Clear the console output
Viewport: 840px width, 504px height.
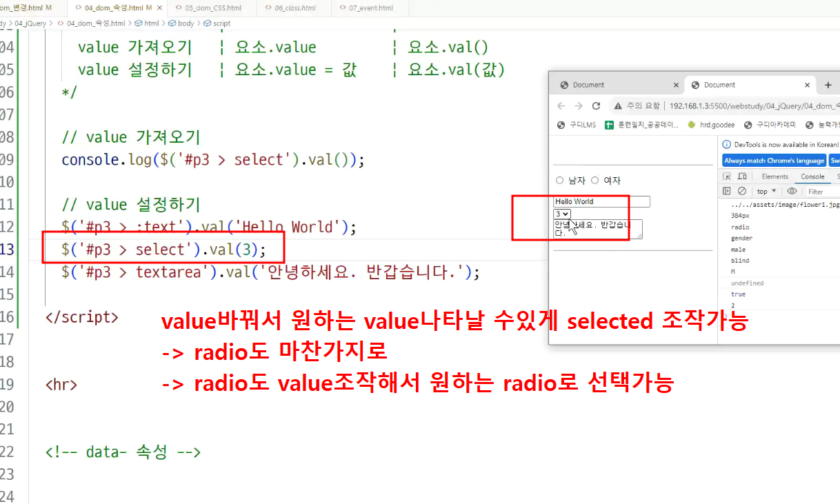click(742, 191)
